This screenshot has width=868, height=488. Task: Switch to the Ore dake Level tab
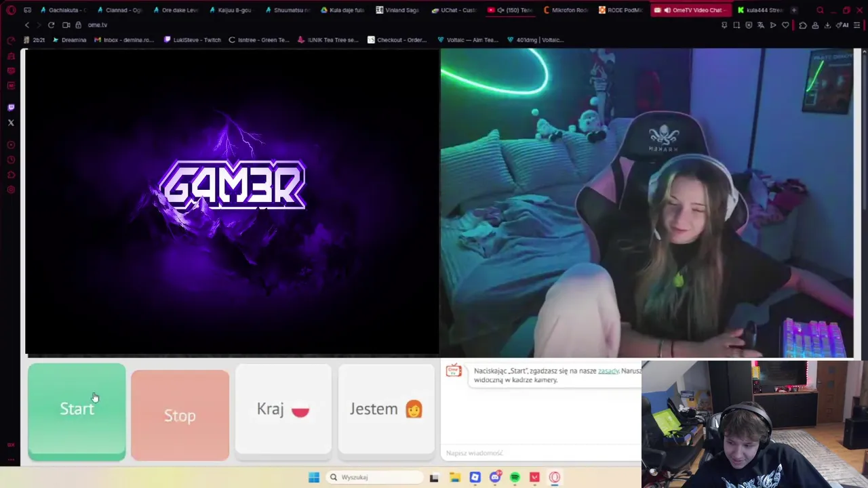point(176,10)
